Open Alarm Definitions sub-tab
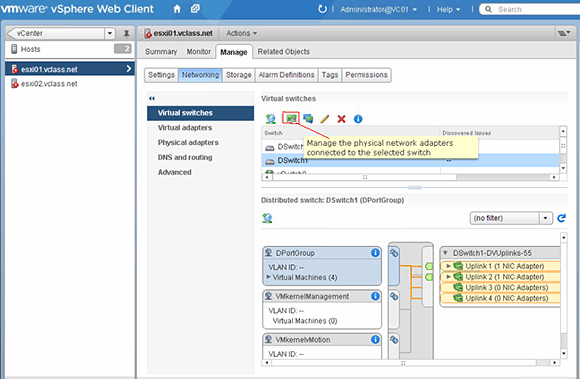Image resolution: width=580 pixels, height=379 pixels. click(286, 75)
